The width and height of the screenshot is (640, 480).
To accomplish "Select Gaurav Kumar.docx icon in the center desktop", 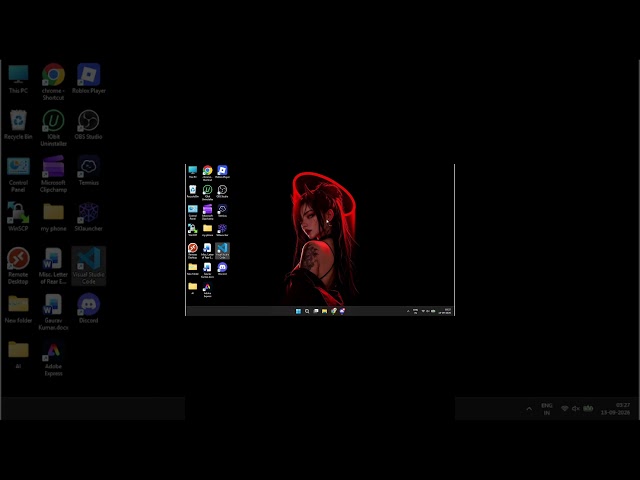I will [207, 271].
